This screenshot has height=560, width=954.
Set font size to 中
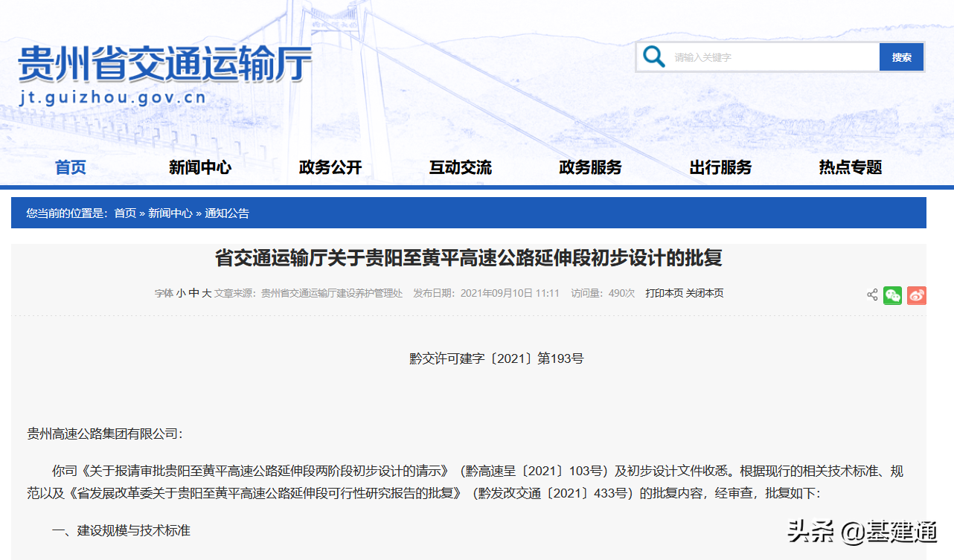point(194,294)
